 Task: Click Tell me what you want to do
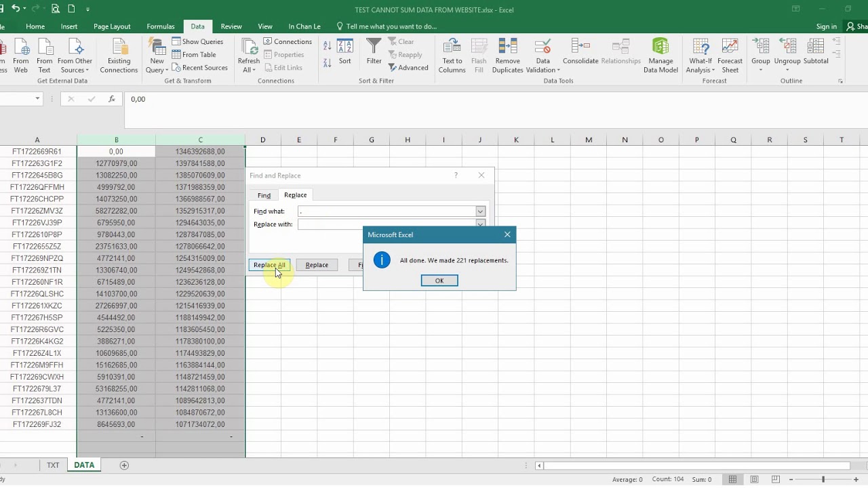pos(387,26)
